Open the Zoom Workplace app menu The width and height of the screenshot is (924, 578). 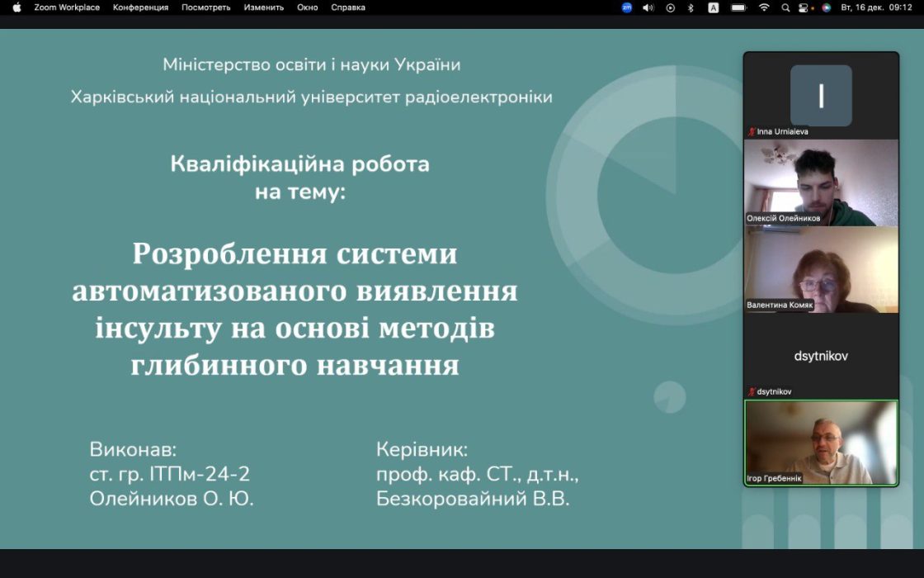67,7
